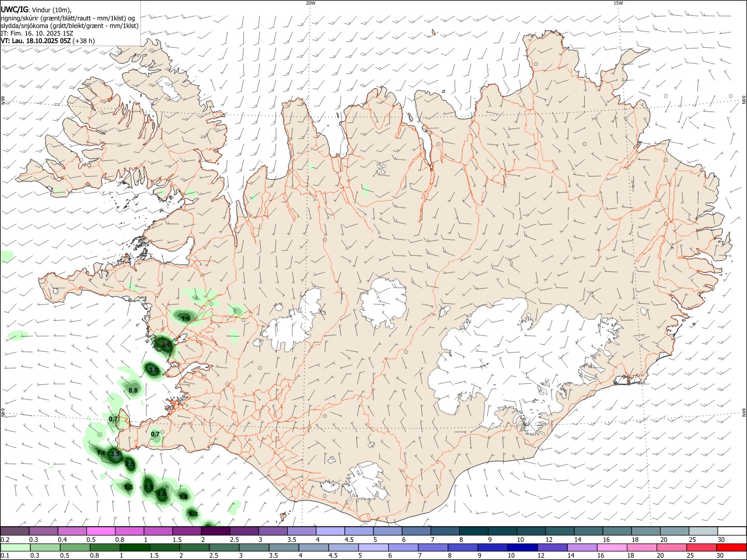The image size is (747, 560).
Task: Click the '25' label in the upper legend
Action: [x=692, y=540]
